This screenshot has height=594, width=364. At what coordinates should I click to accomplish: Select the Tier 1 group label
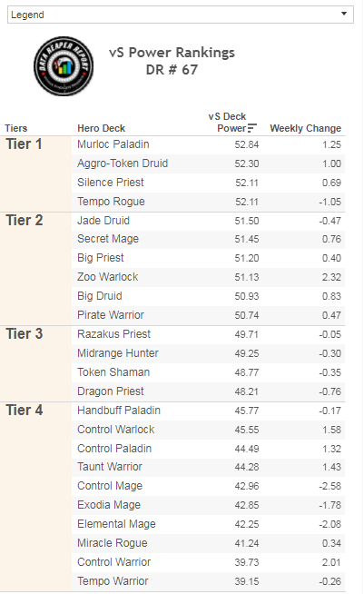coord(24,144)
